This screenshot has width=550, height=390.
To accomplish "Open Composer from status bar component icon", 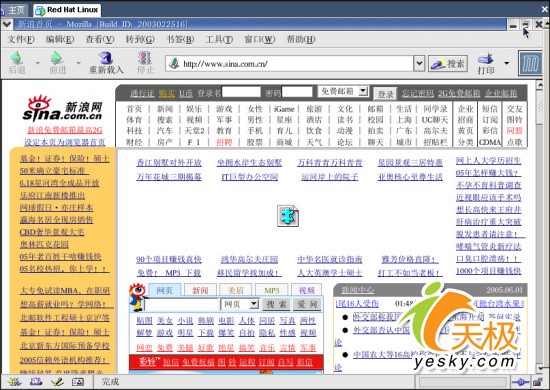I will [x=57, y=382].
